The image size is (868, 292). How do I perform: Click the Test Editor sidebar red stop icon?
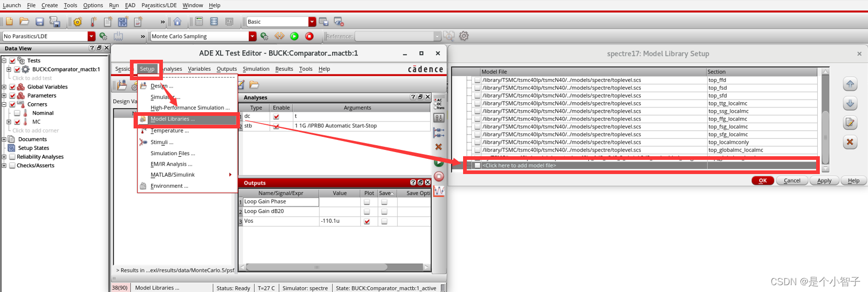click(439, 176)
